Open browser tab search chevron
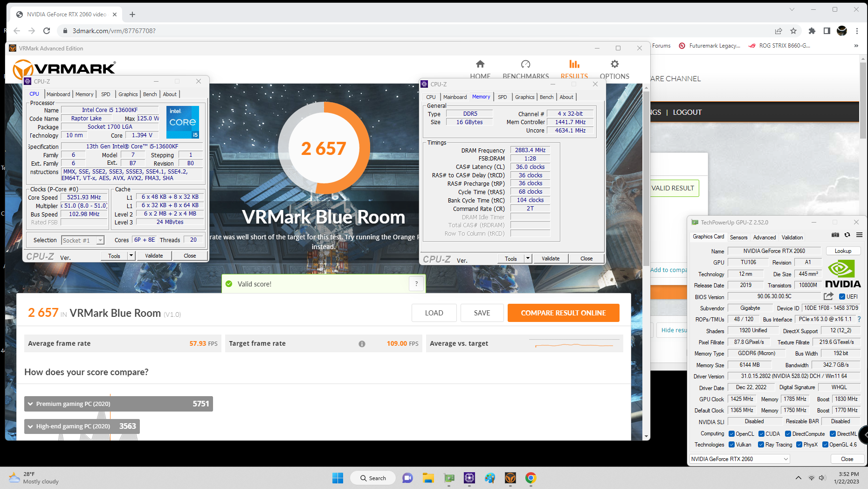 (792, 9)
